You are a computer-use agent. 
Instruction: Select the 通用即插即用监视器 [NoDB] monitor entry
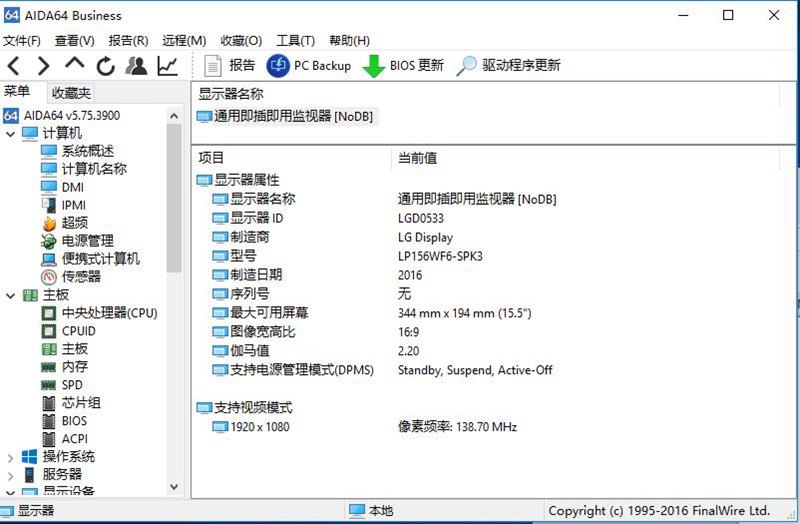[285, 116]
